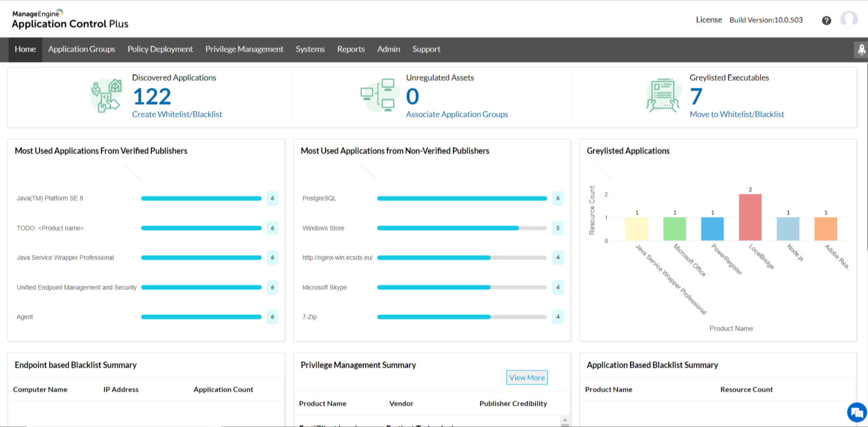Open the Policy Deployment menu
868x427 pixels.
(160, 49)
